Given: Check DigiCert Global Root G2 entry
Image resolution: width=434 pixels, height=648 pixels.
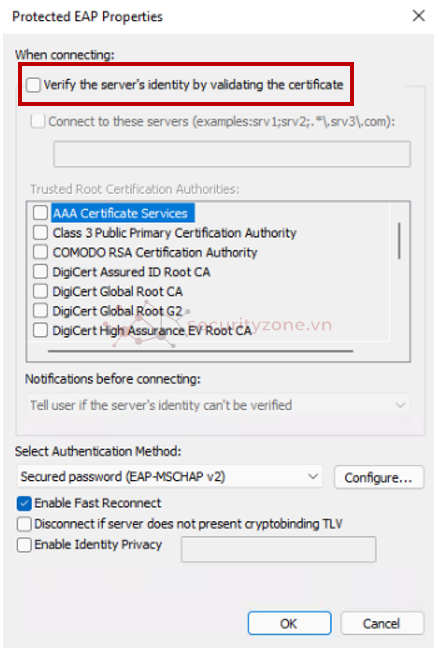Looking at the screenshot, I should pos(40,310).
